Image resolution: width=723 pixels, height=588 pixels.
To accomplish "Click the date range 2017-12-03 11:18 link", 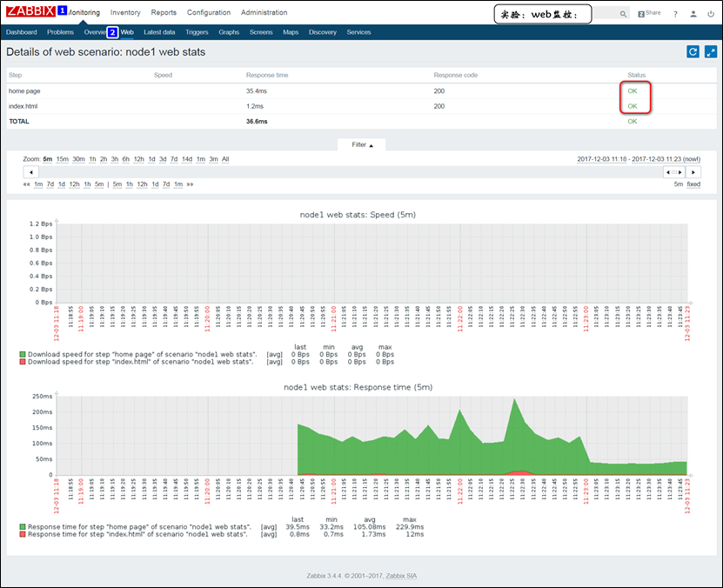I will click(602, 159).
